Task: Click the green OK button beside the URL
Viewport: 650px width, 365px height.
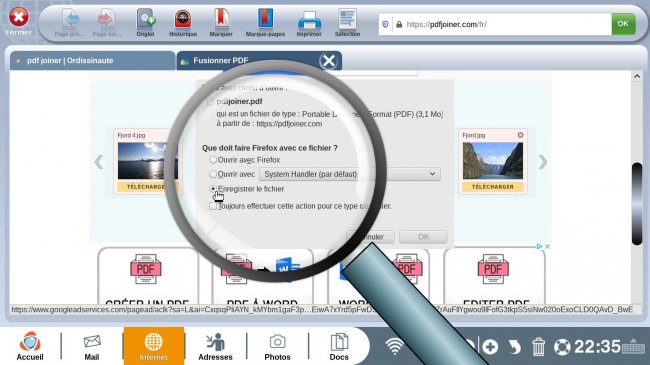Action: click(623, 24)
